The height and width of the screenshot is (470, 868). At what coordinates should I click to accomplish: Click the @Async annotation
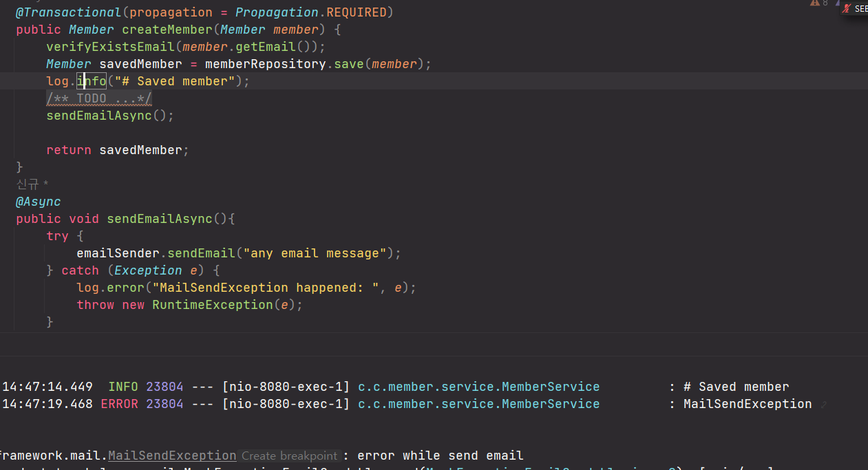pyautogui.click(x=39, y=202)
